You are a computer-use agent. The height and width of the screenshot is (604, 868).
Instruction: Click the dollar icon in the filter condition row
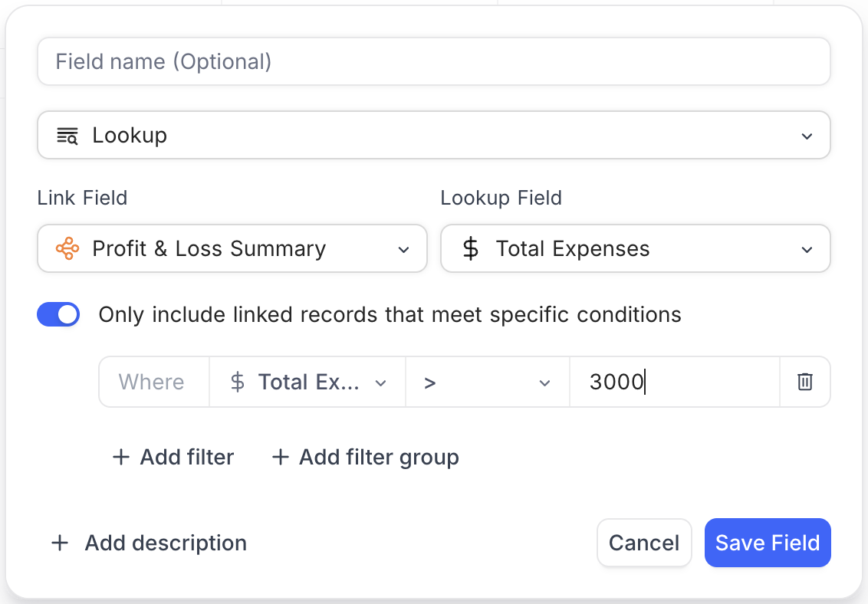tap(236, 382)
